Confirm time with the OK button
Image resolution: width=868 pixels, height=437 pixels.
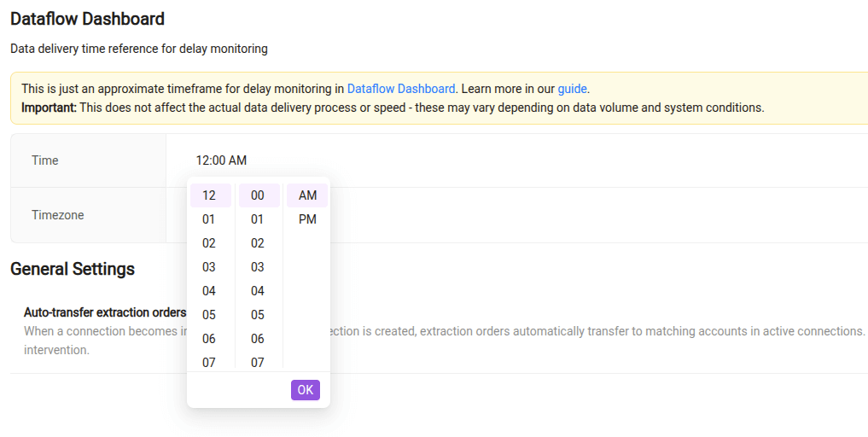[x=305, y=390]
